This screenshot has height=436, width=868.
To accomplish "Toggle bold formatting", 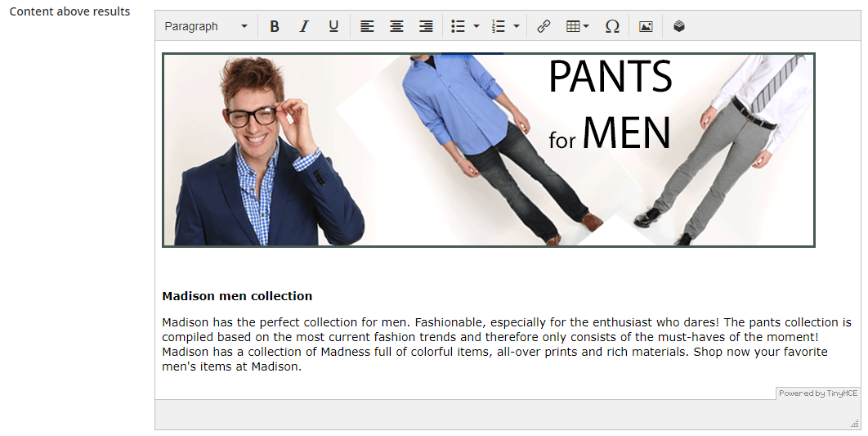I will [x=274, y=26].
